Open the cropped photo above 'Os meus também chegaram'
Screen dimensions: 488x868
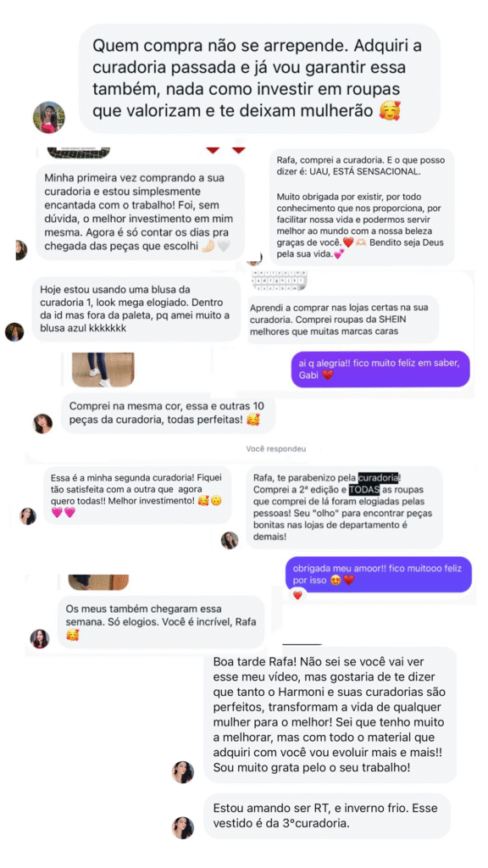click(98, 582)
